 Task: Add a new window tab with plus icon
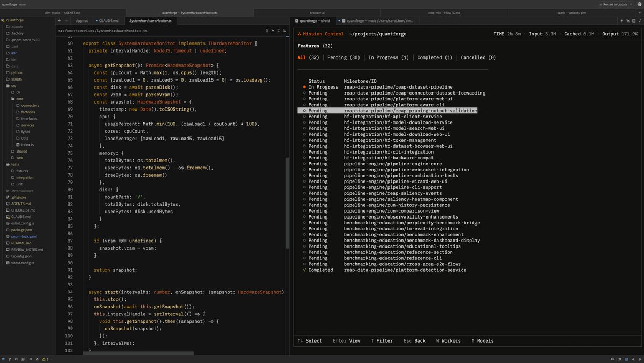point(640,12)
